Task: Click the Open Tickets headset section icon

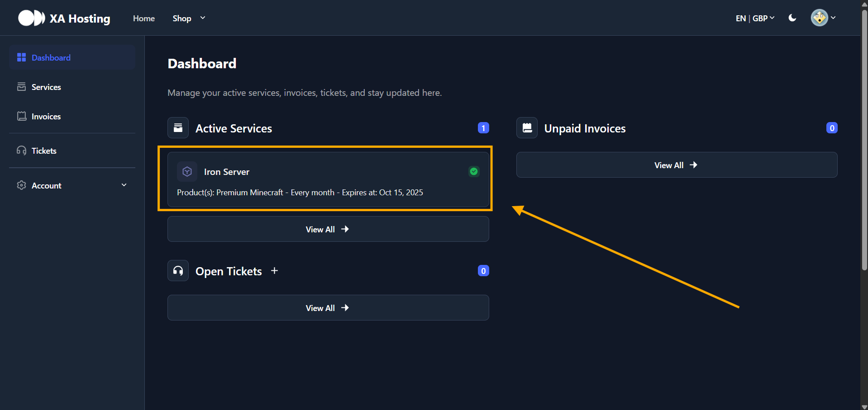Action: click(x=178, y=271)
